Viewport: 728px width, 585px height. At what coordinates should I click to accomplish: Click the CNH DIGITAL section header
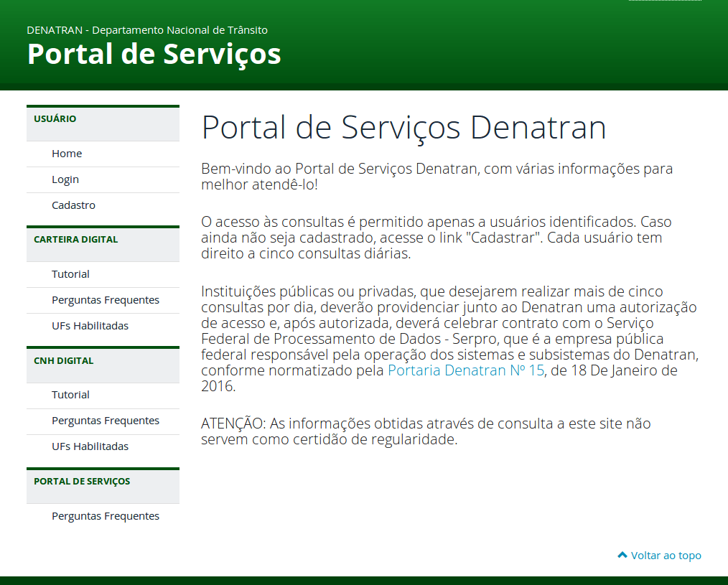(103, 365)
